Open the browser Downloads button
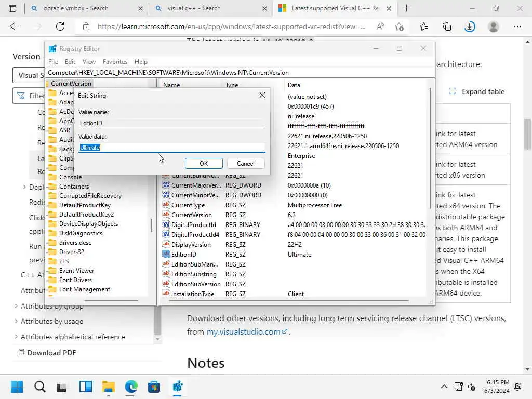The width and height of the screenshot is (532, 399). pyautogui.click(x=470, y=26)
